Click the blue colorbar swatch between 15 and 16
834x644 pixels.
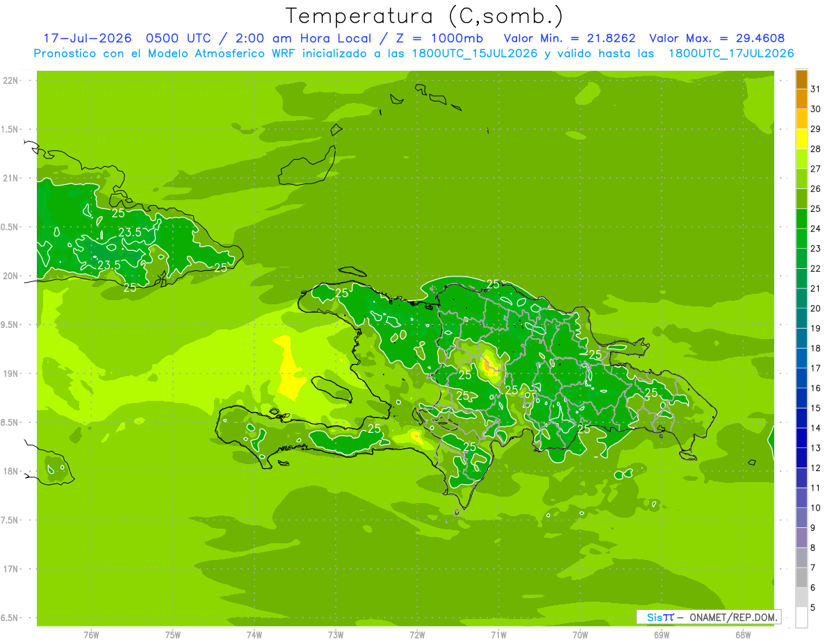coord(801,398)
